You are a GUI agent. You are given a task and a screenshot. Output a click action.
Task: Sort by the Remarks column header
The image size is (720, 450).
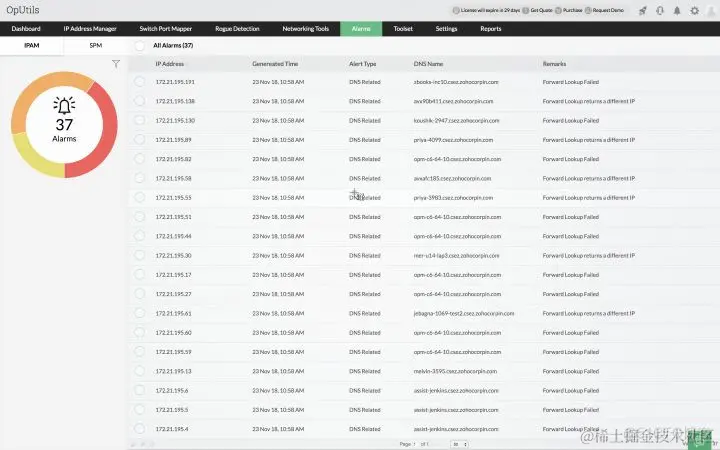point(554,64)
